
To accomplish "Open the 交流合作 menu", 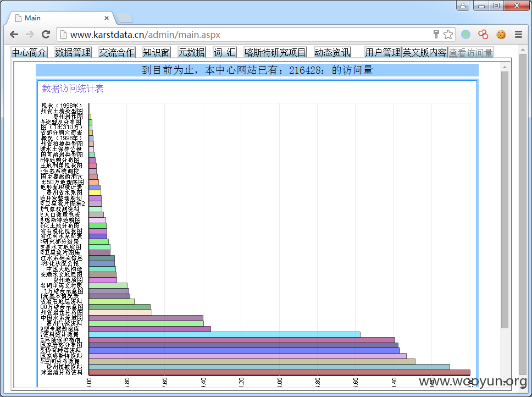I will (117, 52).
